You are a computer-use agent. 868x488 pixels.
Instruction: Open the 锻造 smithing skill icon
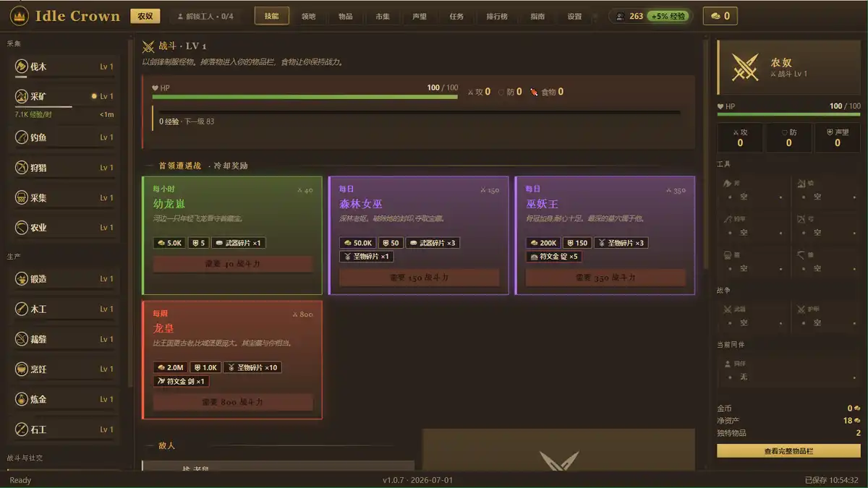[x=21, y=279]
